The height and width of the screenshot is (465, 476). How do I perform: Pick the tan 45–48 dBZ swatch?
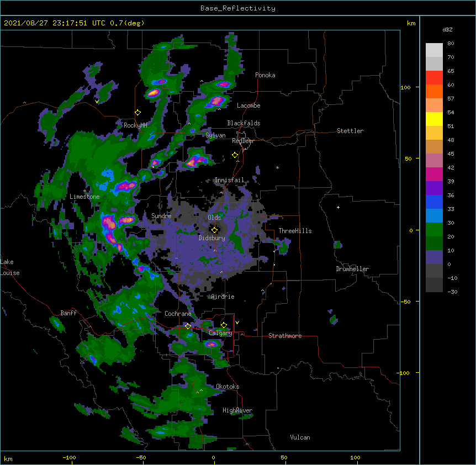coord(434,146)
